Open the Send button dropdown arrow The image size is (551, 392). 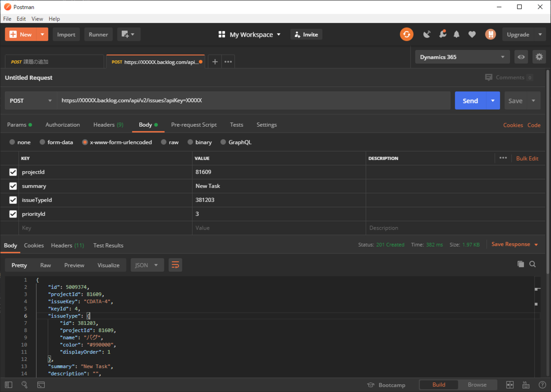[x=493, y=101]
